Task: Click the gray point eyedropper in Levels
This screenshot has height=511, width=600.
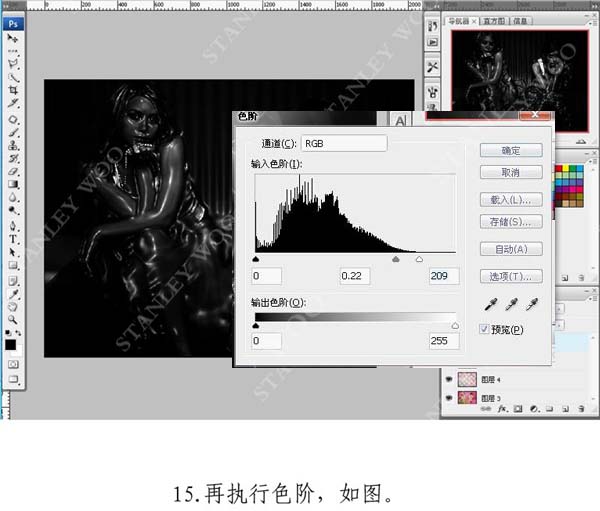Action: [x=511, y=304]
